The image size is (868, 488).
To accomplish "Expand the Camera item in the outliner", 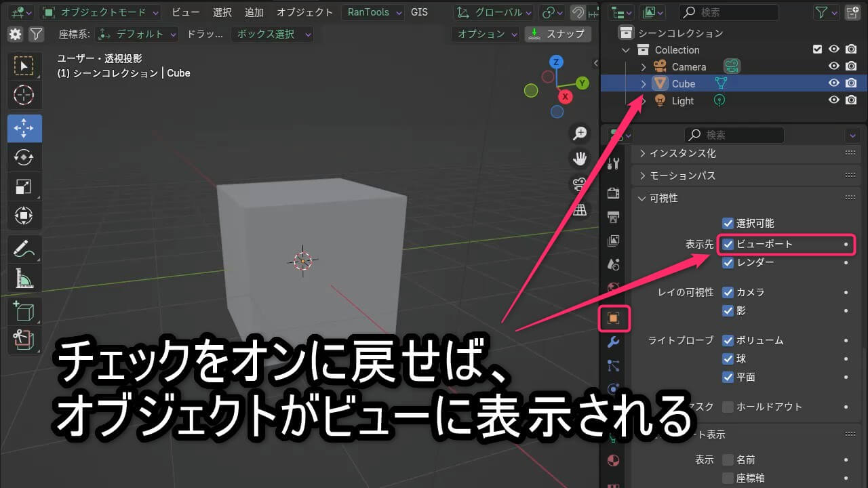I will tap(644, 66).
